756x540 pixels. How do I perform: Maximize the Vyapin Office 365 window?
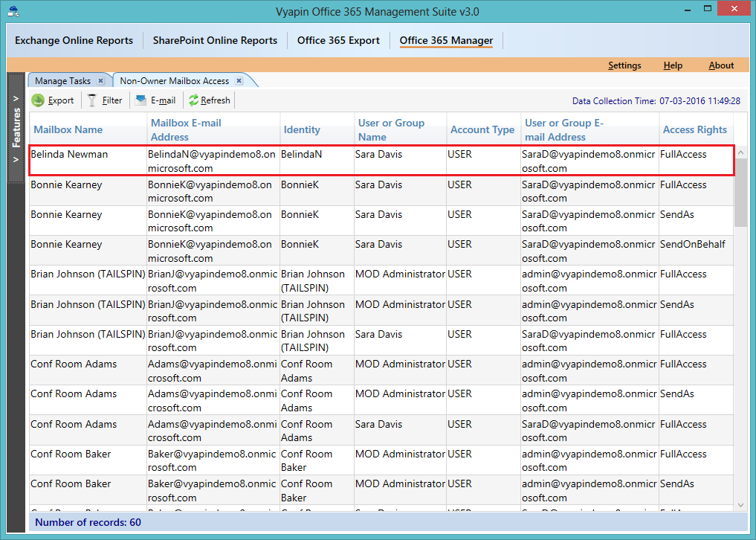click(x=707, y=9)
